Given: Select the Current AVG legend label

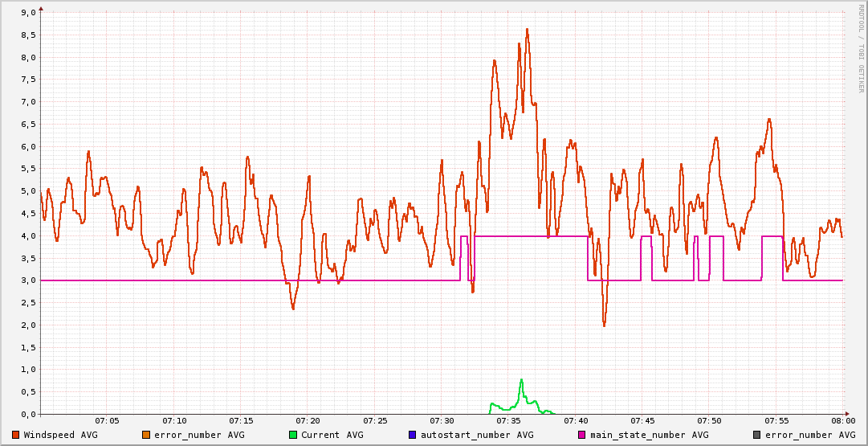Looking at the screenshot, I should (x=332, y=435).
